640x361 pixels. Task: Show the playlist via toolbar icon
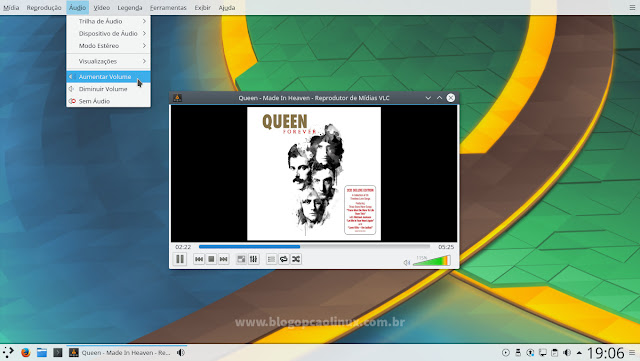[x=271, y=259]
